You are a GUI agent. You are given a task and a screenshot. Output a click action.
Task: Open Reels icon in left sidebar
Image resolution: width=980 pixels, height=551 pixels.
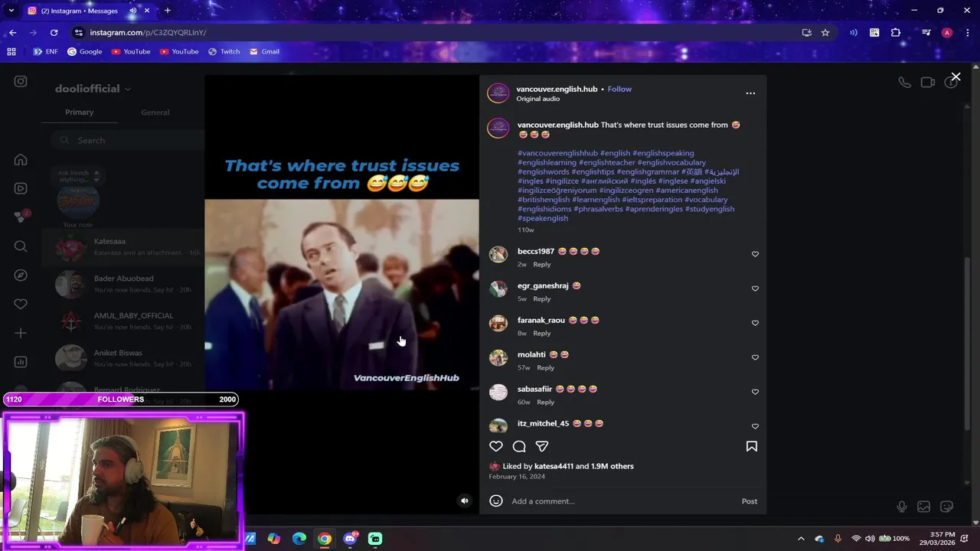click(x=21, y=188)
